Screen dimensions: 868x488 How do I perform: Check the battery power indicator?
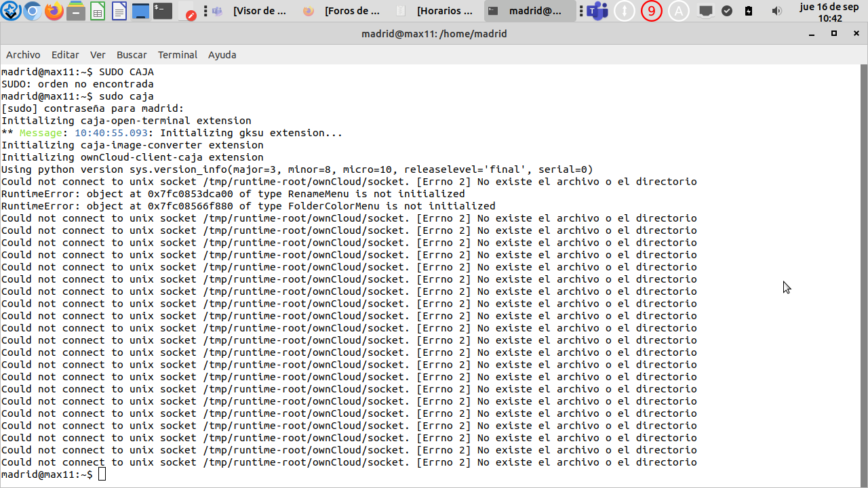[749, 11]
